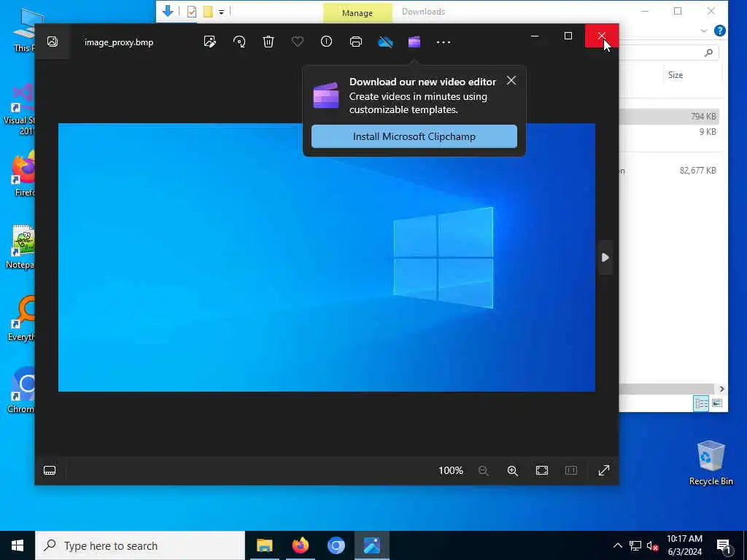Select the Chrome desktop shortcut
747x560 pixels.
21,391
